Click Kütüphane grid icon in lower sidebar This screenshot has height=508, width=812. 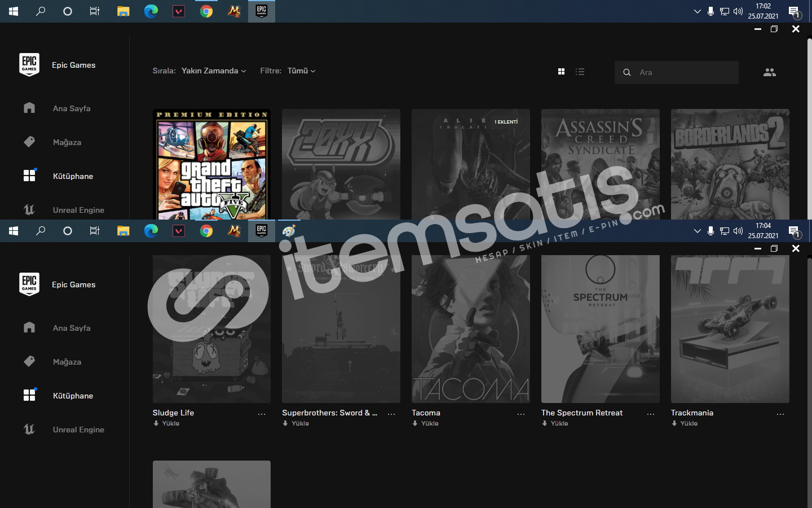(29, 395)
